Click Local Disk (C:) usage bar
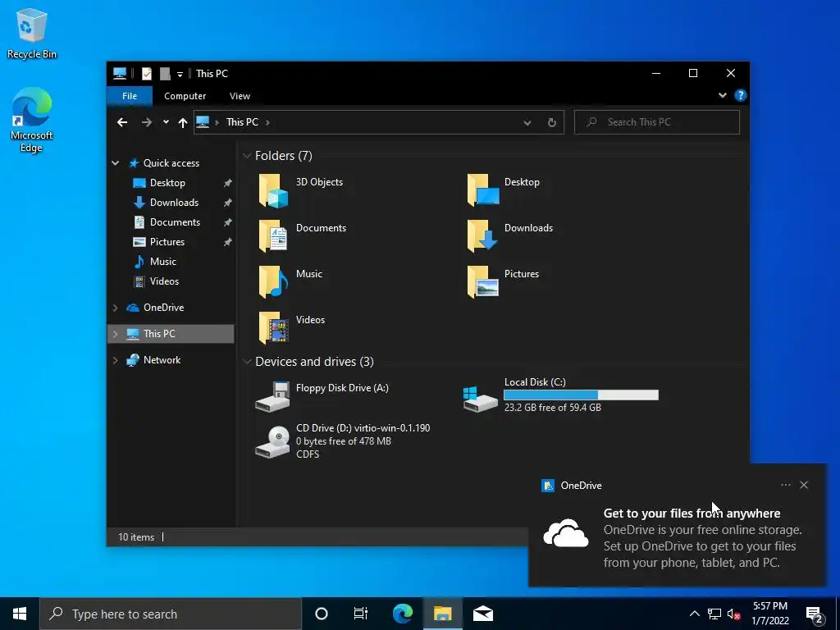This screenshot has width=840, height=630. point(581,395)
